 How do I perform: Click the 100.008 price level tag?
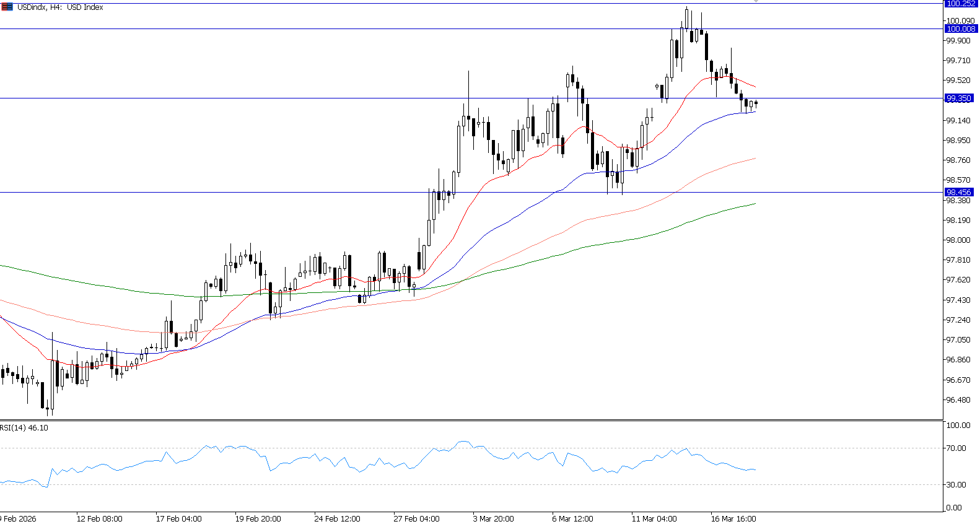(x=960, y=28)
